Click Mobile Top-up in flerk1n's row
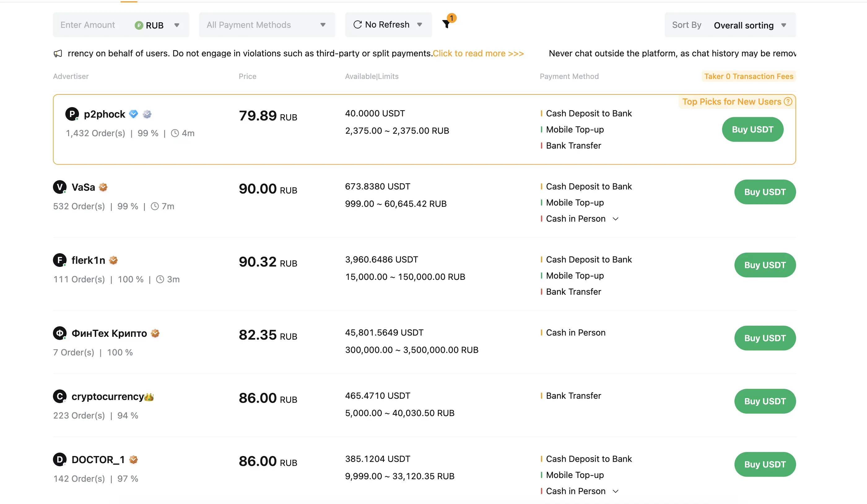The height and width of the screenshot is (504, 867). tap(575, 276)
